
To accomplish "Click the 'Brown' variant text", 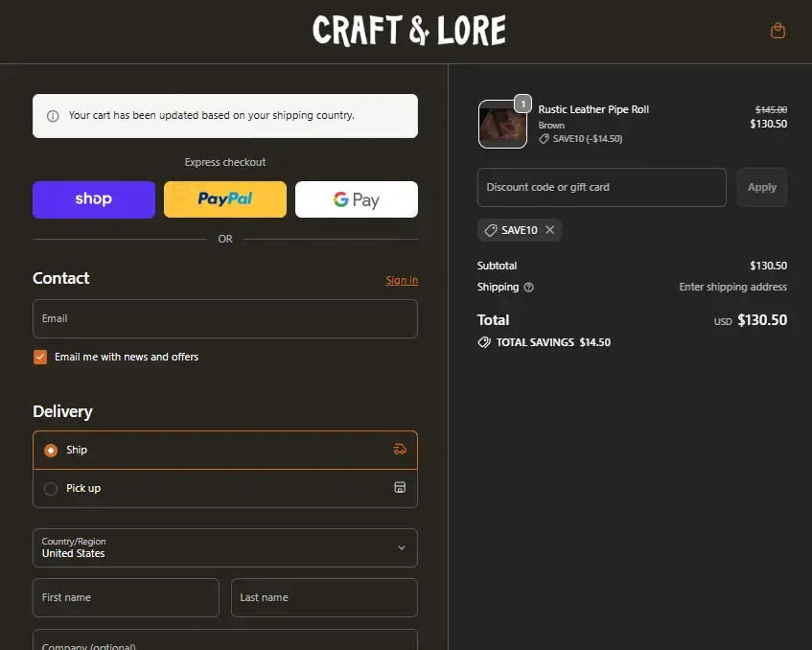I will pos(551,126).
